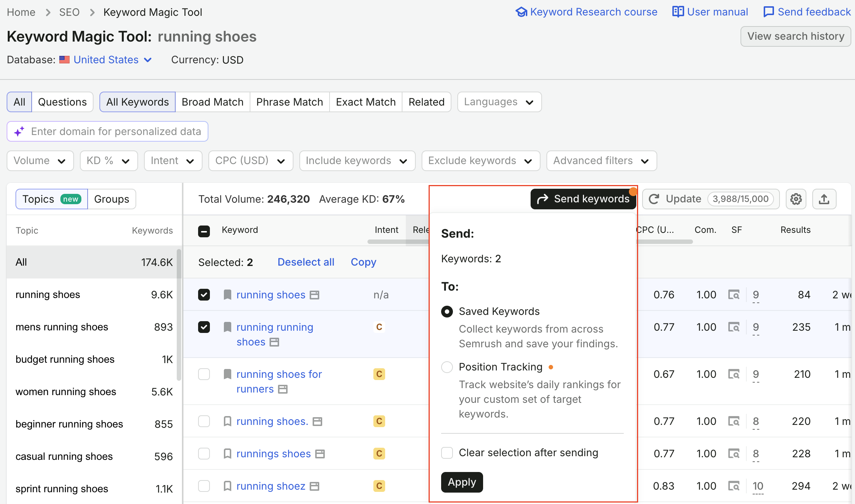Click the horizontal scrollbar under CPC column
Viewport: 855px width, 504px height.
coord(665,242)
